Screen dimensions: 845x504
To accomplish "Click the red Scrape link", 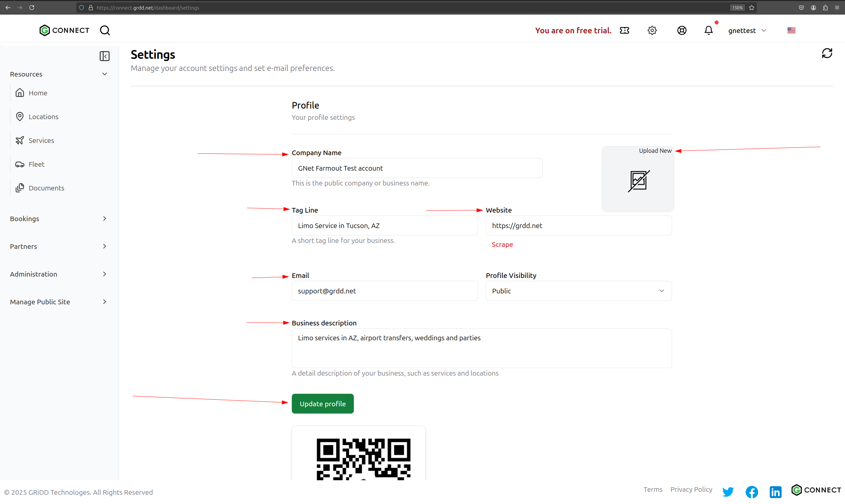I will point(502,245).
